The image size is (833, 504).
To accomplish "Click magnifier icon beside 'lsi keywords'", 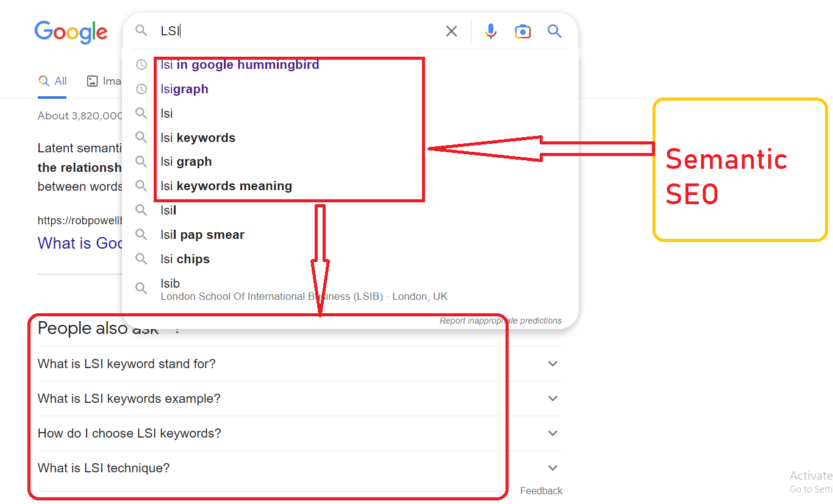I will [x=141, y=138].
